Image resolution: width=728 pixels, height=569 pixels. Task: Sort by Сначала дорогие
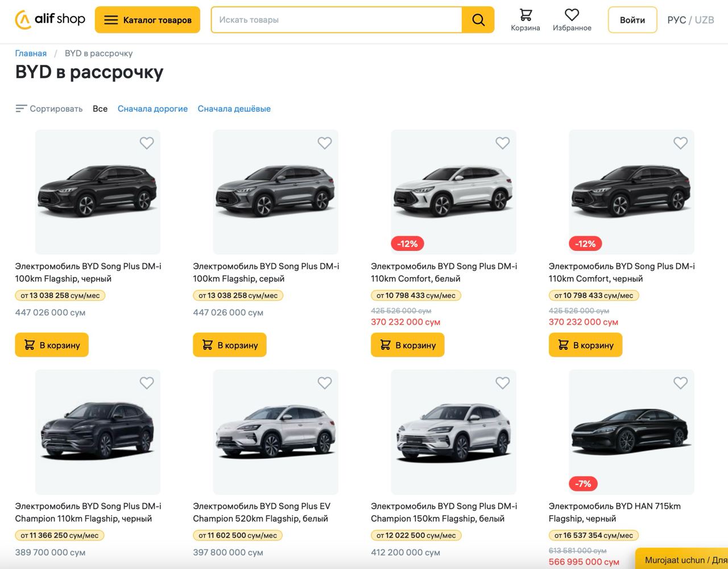coord(152,109)
